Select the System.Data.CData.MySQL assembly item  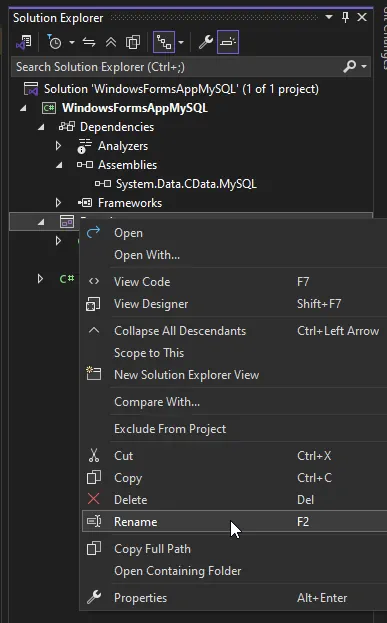pos(186,184)
